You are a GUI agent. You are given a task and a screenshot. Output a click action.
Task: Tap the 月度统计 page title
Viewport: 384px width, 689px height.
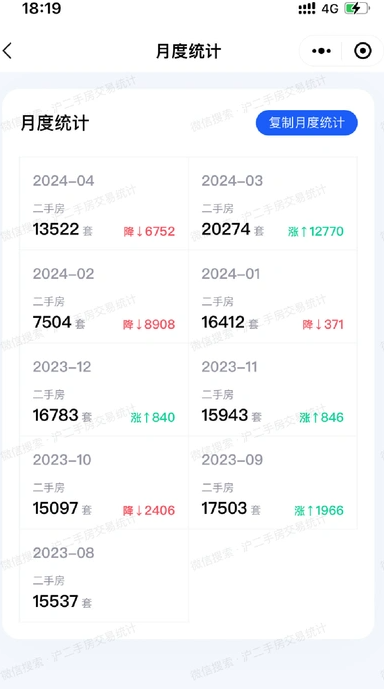coord(188,51)
